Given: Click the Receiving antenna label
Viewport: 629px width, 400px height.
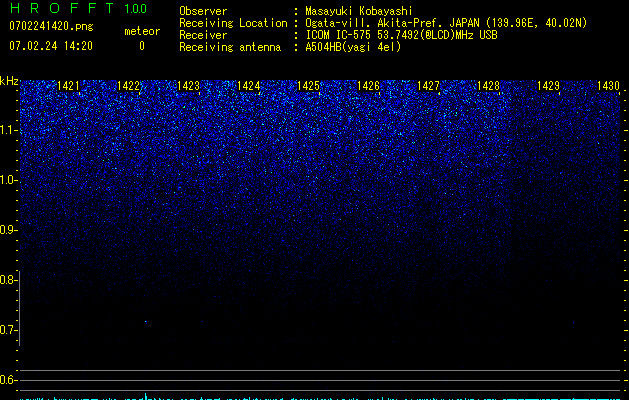Looking at the screenshot, I should [x=230, y=47].
